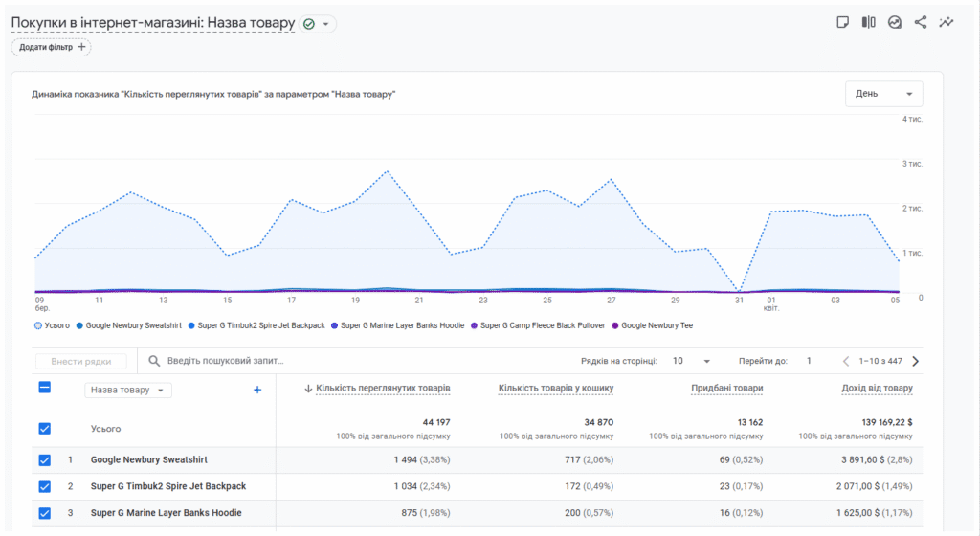The height and width of the screenshot is (536, 980).
Task: Click Google Newbury Sweatshirt row name
Action: click(x=148, y=459)
